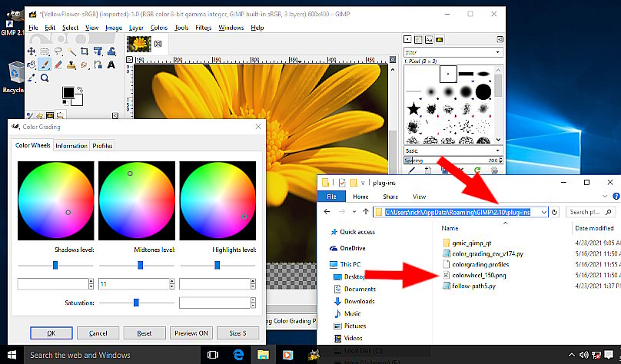Viewport: 621px width, 364px height.
Task: Adjust the Saturation slider
Action: tap(137, 303)
